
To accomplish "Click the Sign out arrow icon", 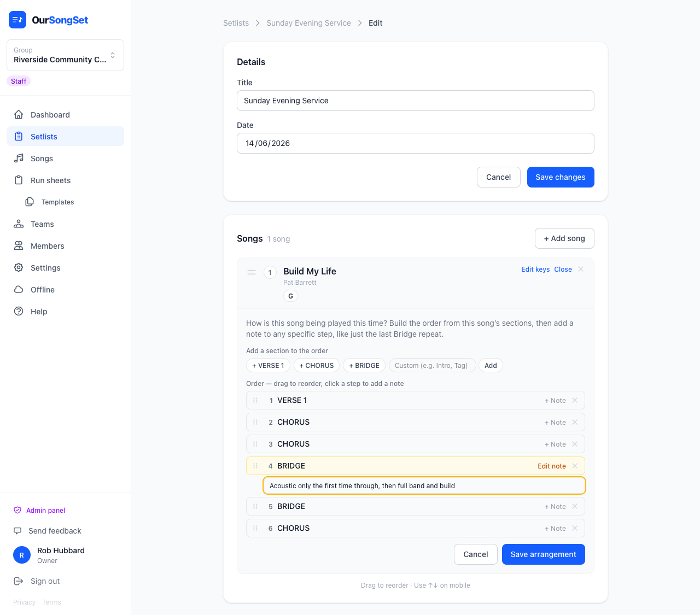I will pyautogui.click(x=19, y=581).
